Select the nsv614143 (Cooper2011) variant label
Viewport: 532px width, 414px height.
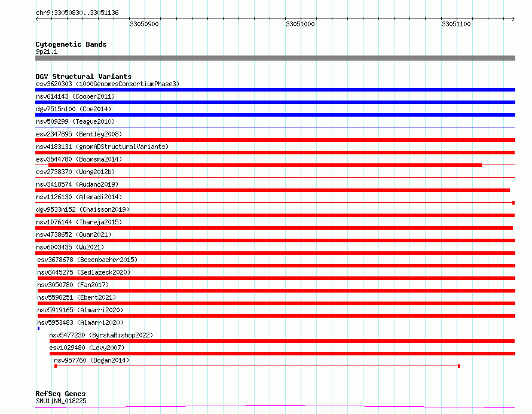click(75, 96)
